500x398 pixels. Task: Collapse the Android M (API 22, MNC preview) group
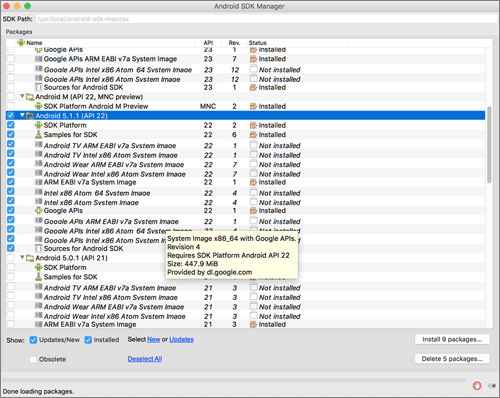22,96
